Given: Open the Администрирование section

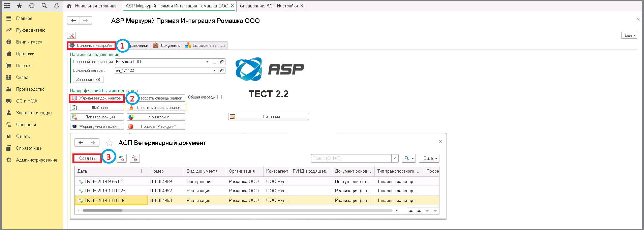Looking at the screenshot, I should 37,160.
